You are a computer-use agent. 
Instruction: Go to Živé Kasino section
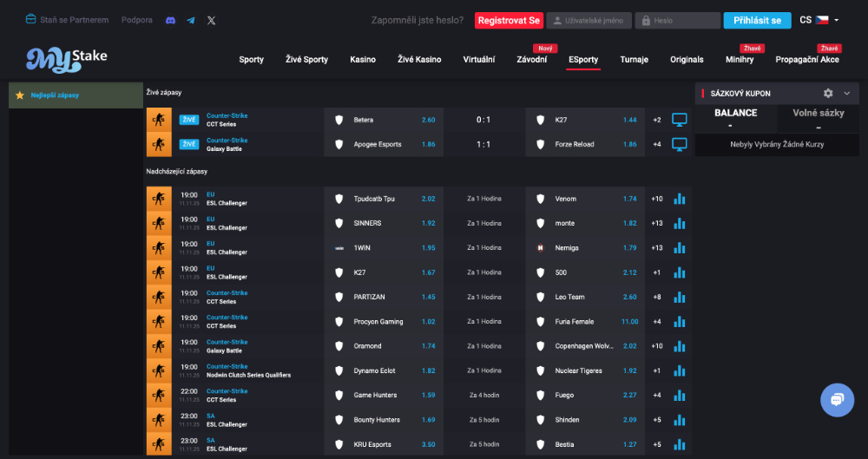(419, 60)
